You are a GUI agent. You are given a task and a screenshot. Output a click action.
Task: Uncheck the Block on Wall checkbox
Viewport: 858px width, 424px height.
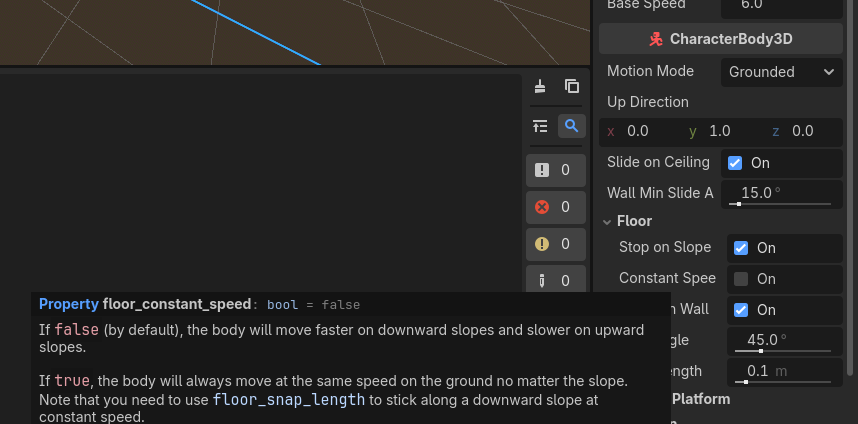[741, 310]
